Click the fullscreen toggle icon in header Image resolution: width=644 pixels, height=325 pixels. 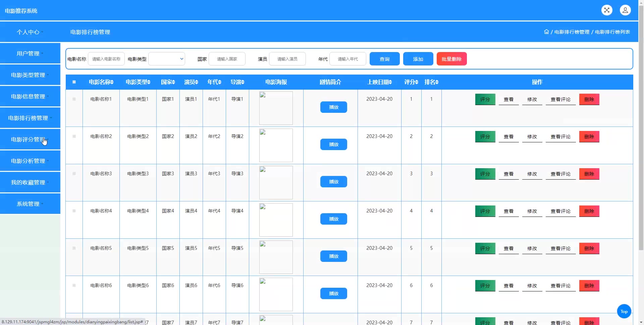607,10
